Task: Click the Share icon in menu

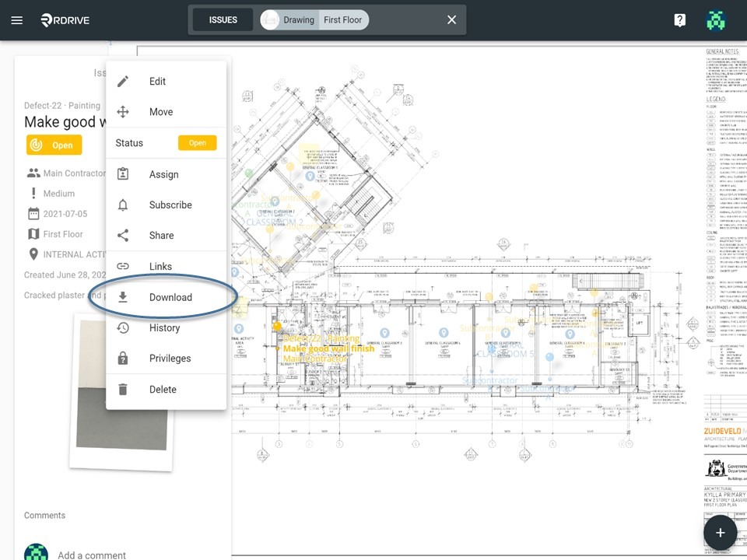Action: point(123,235)
